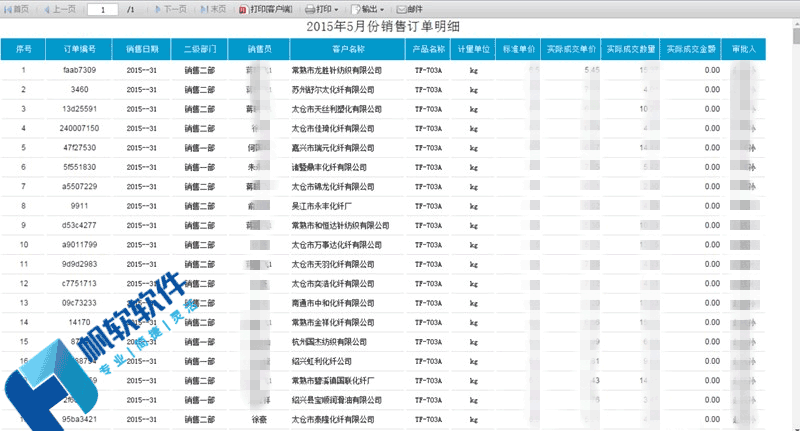Click the 订单编号 column header
This screenshot has height=431, width=800.
pos(79,49)
